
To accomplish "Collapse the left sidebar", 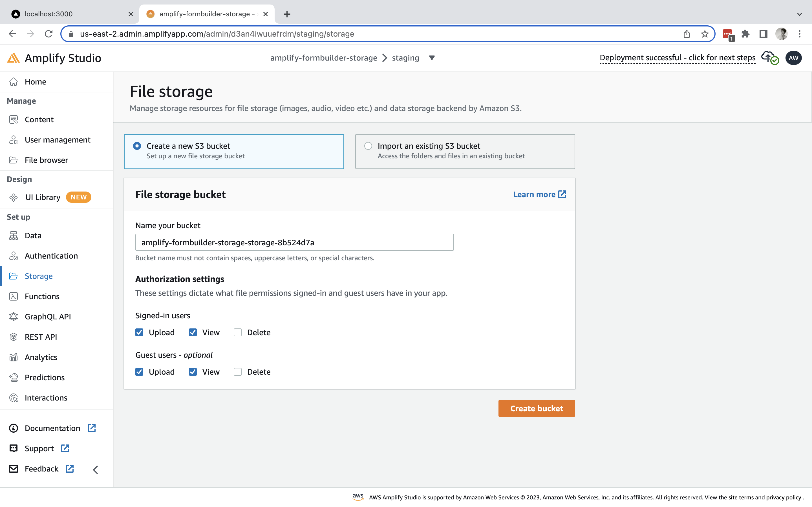I will [x=95, y=470].
